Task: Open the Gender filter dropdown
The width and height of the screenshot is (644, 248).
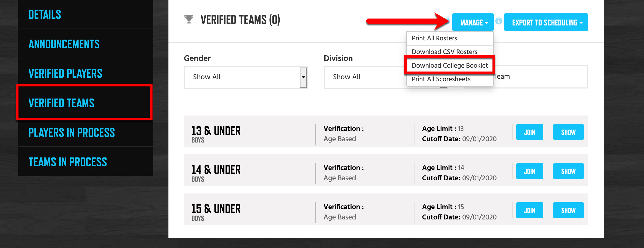Action: pos(246,77)
